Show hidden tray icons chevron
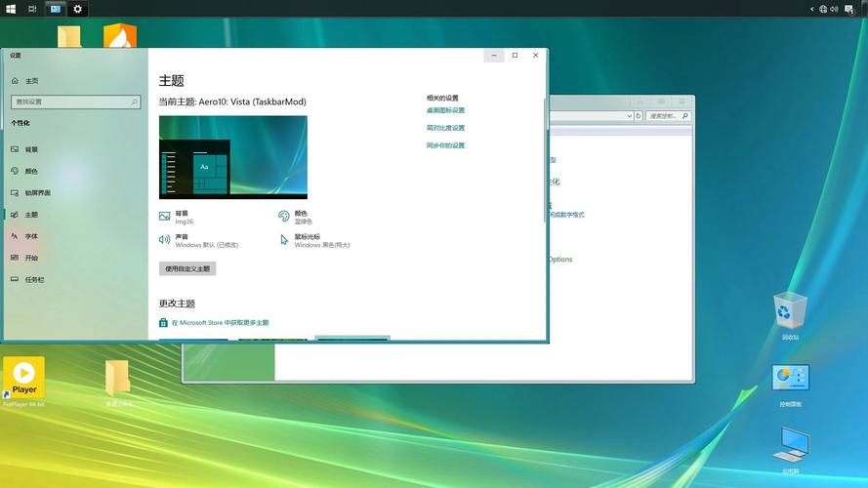Viewport: 868px width, 488px height. click(x=812, y=9)
